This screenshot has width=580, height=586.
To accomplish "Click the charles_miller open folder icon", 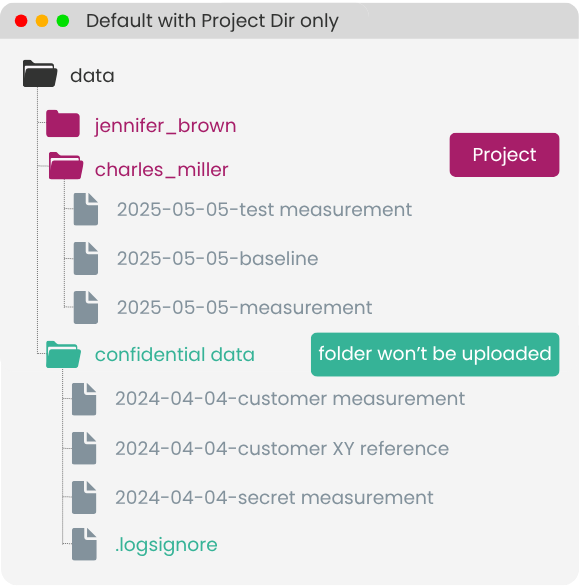I will pyautogui.click(x=66, y=166).
